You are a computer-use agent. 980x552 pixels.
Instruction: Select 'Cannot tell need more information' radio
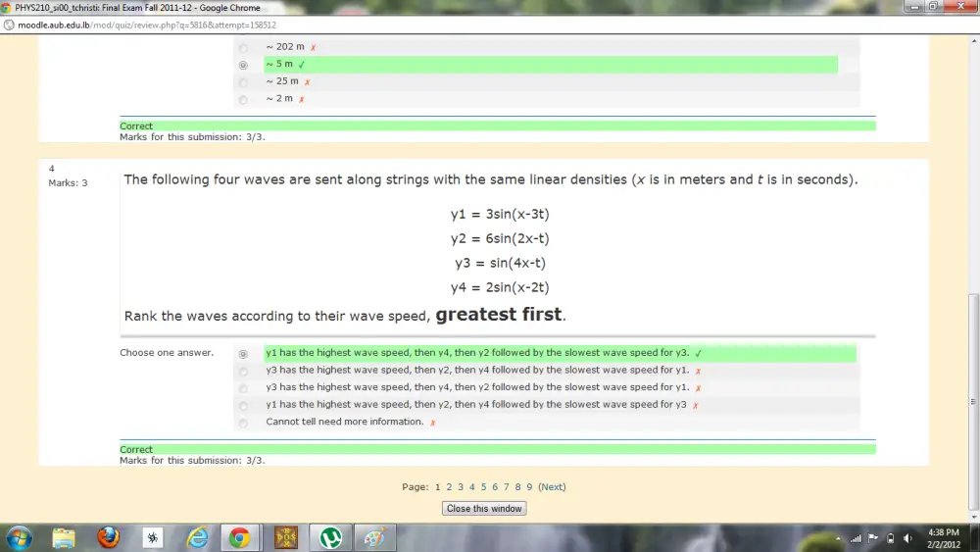[243, 423]
